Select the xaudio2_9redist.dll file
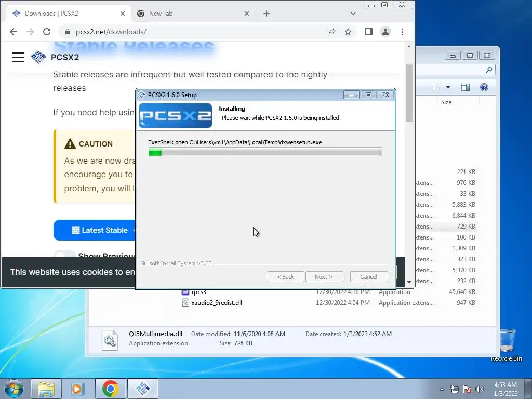This screenshot has height=399, width=532. coord(217,303)
